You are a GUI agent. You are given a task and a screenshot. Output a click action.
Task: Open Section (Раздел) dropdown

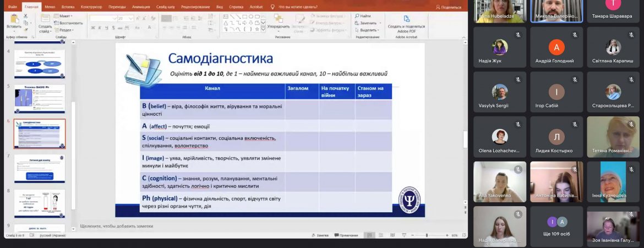[64, 30]
